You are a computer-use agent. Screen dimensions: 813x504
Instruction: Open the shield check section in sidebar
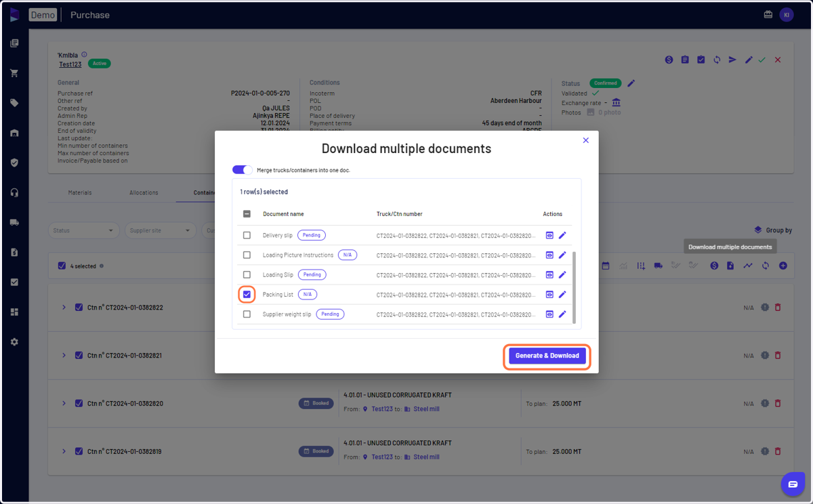(x=14, y=163)
